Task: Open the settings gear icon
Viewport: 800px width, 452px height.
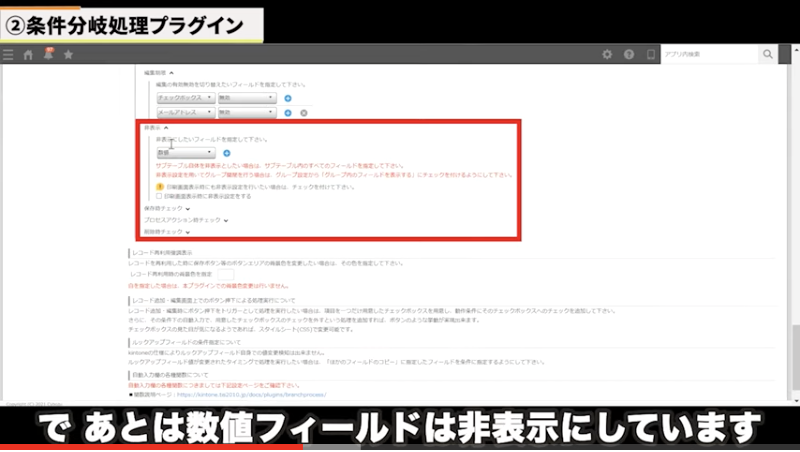Action: point(607,54)
